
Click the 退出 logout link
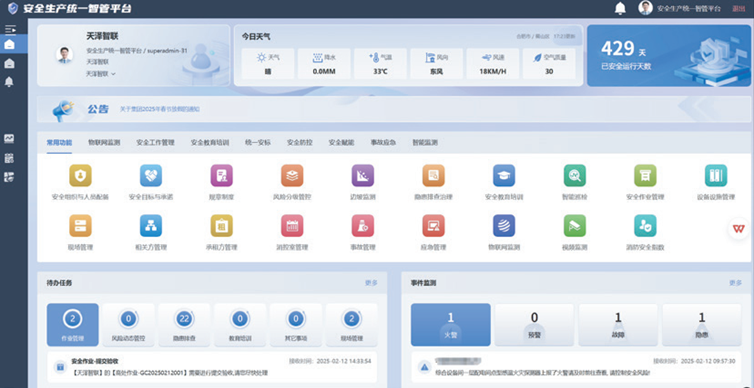click(x=739, y=9)
